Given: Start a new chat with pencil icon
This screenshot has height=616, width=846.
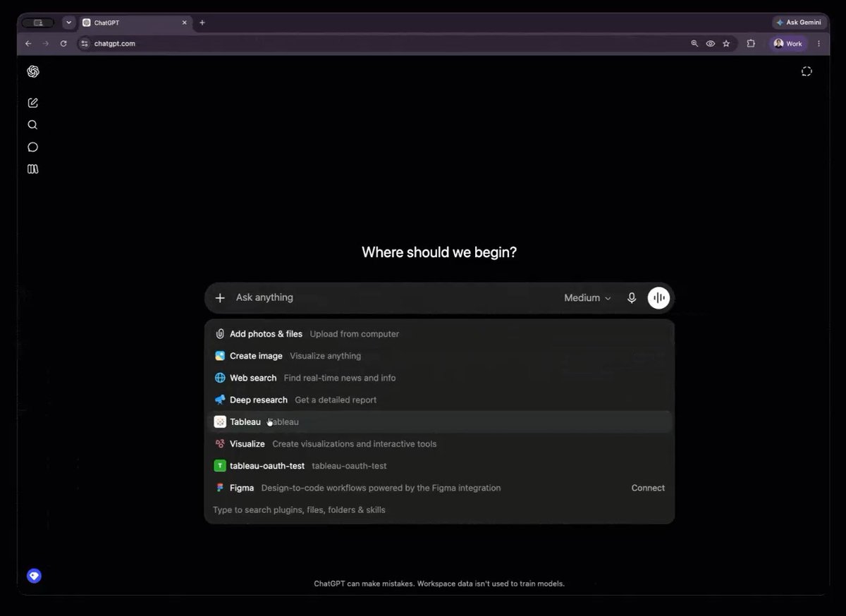Looking at the screenshot, I should click(32, 103).
